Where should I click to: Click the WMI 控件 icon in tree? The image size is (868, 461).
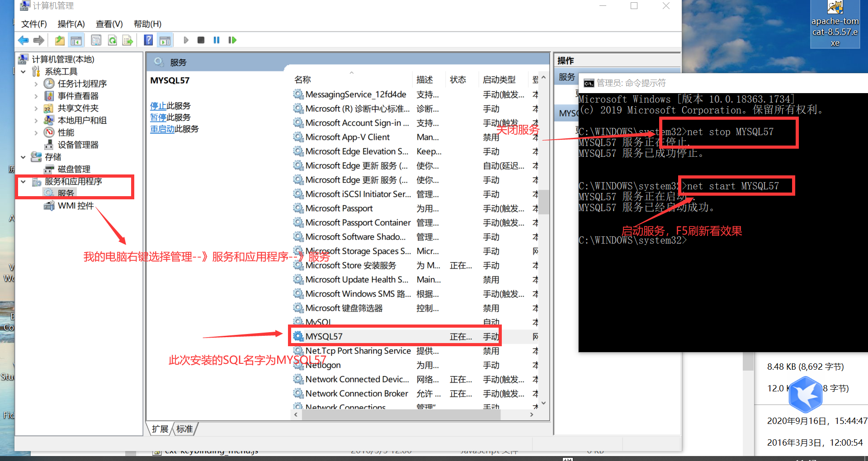coord(49,206)
